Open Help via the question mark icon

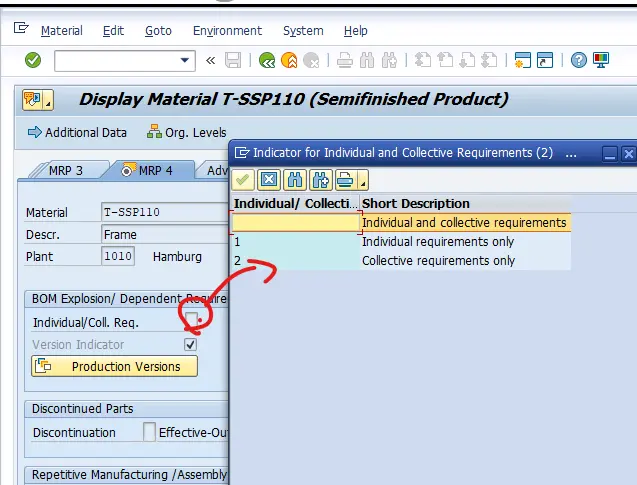[578, 61]
